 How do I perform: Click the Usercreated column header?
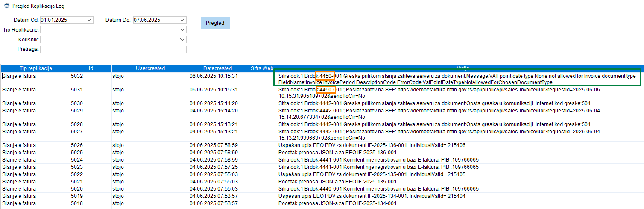[150, 68]
